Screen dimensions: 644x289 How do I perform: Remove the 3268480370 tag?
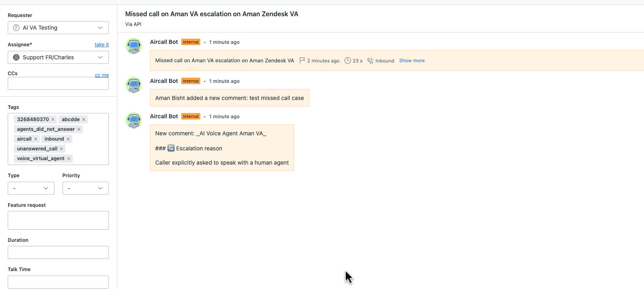coord(53,120)
